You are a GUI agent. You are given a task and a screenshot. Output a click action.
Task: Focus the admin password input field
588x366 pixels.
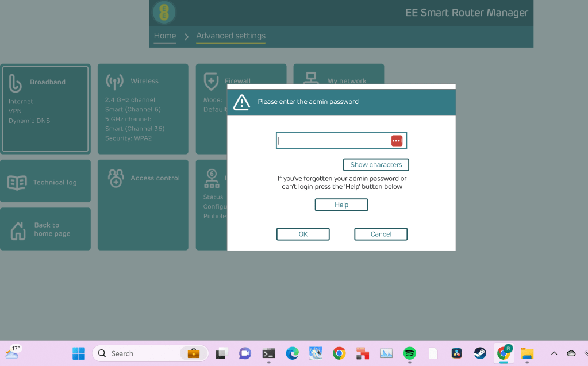pyautogui.click(x=341, y=140)
